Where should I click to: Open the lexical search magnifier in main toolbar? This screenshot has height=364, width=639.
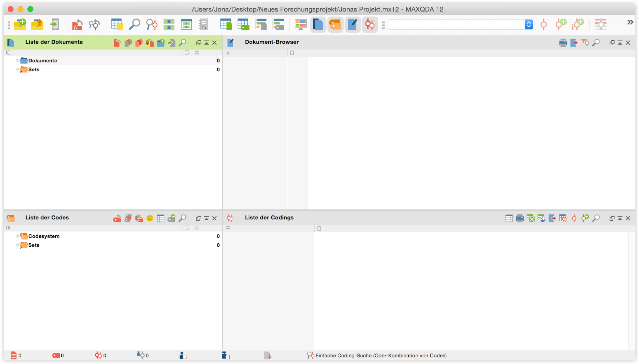[x=135, y=25]
